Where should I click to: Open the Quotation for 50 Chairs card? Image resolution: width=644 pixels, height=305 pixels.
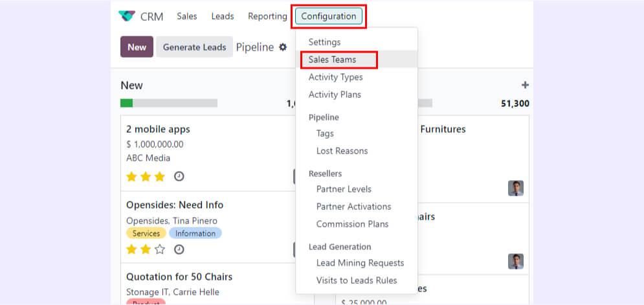click(179, 277)
